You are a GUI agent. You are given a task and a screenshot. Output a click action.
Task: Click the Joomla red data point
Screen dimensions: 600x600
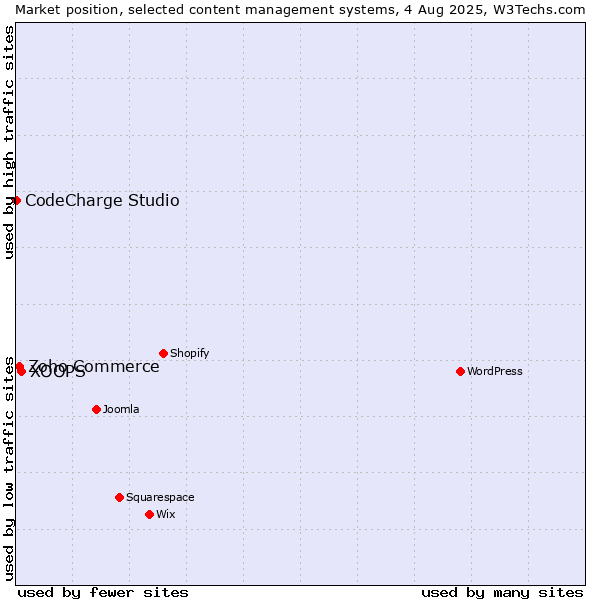[96, 410]
